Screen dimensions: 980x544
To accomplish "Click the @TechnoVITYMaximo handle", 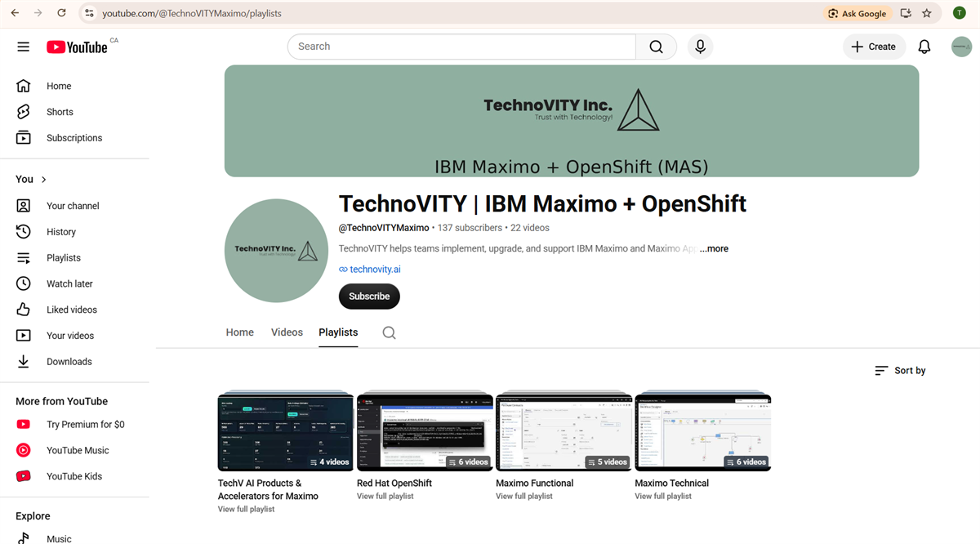I will (x=384, y=228).
